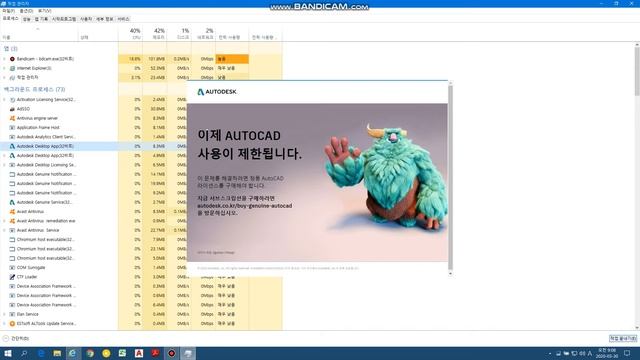Image resolution: width=640 pixels, height=360 pixels.
Task: Click the Autodesk popup vertical scrollbar
Action: click(x=450, y=178)
